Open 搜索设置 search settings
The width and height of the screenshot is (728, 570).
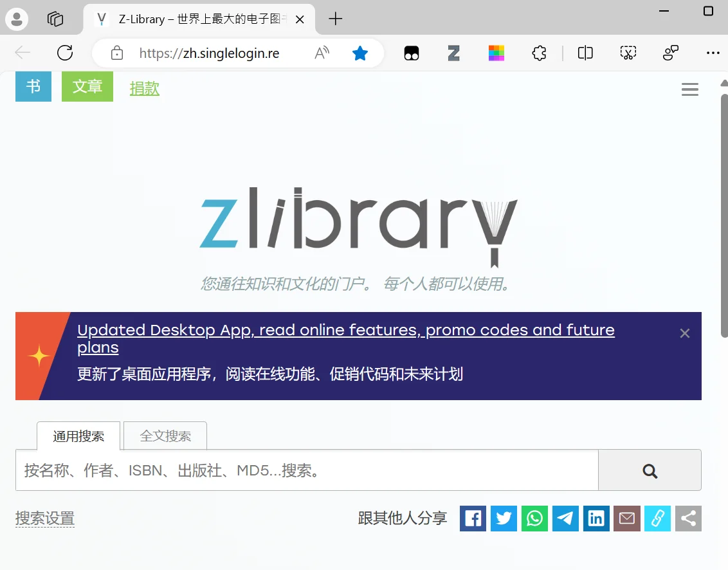[44, 519]
